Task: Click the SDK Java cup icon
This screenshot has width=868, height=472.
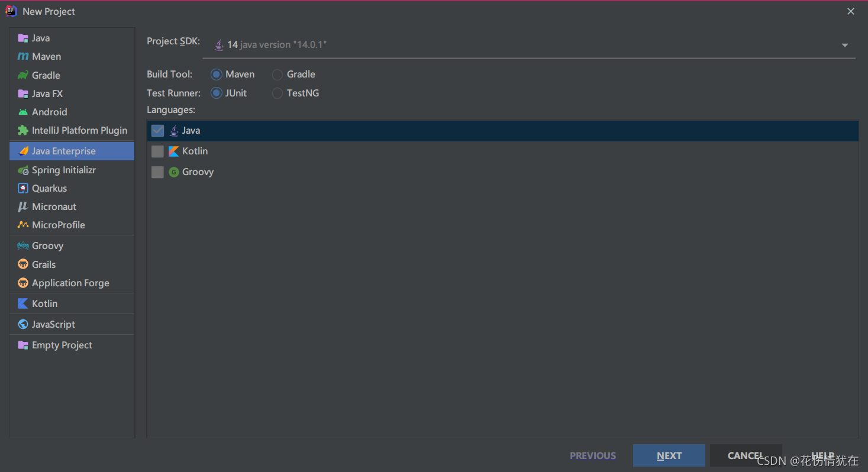Action: coord(219,44)
